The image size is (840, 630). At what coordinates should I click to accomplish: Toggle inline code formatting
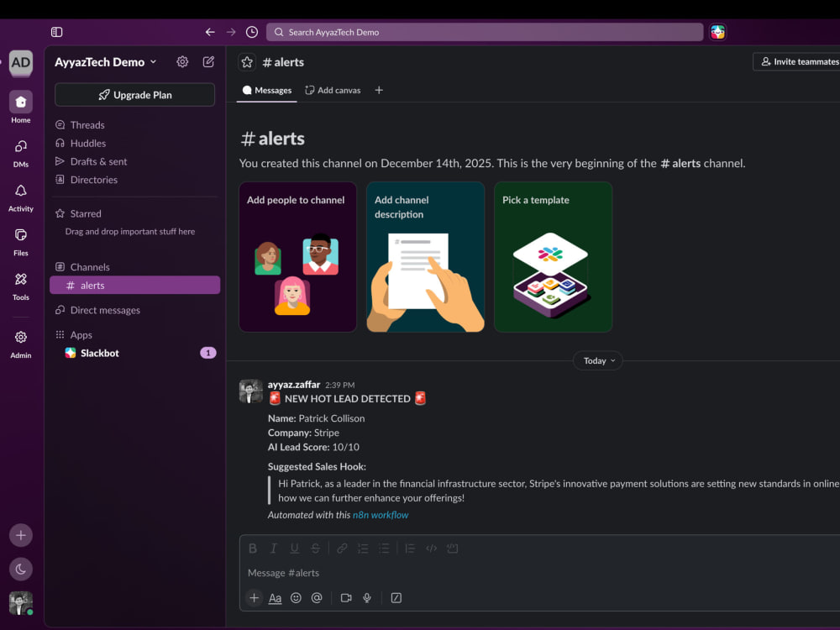[431, 548]
